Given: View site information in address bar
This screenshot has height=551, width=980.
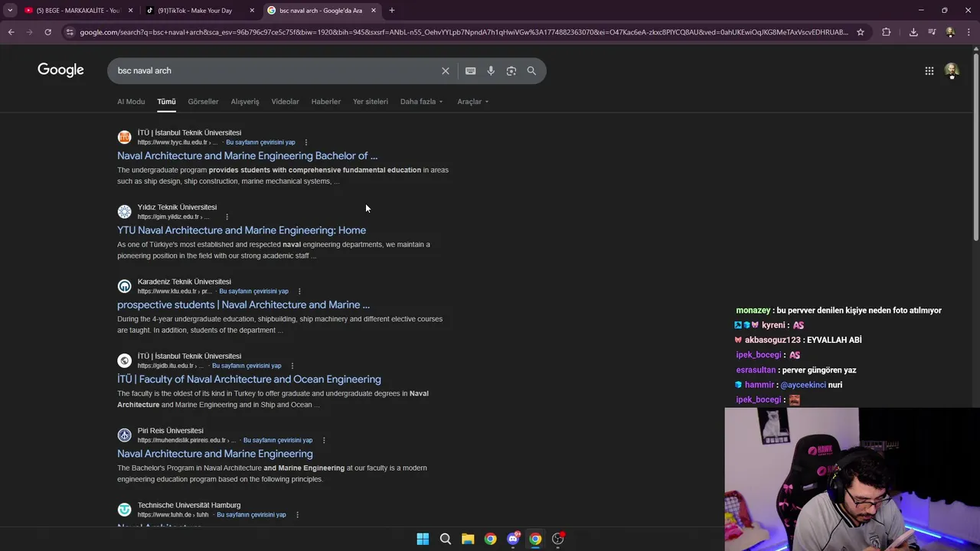Looking at the screenshot, I should (70, 32).
